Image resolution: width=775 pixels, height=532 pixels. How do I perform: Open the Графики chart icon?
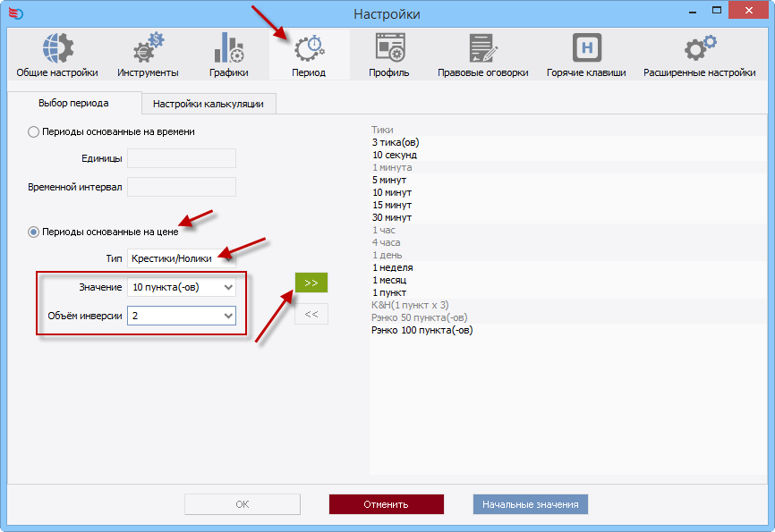pyautogui.click(x=227, y=48)
